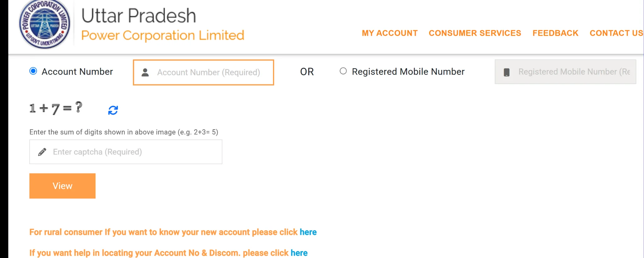Click the person icon in account field
Image resolution: width=644 pixels, height=258 pixels.
145,72
